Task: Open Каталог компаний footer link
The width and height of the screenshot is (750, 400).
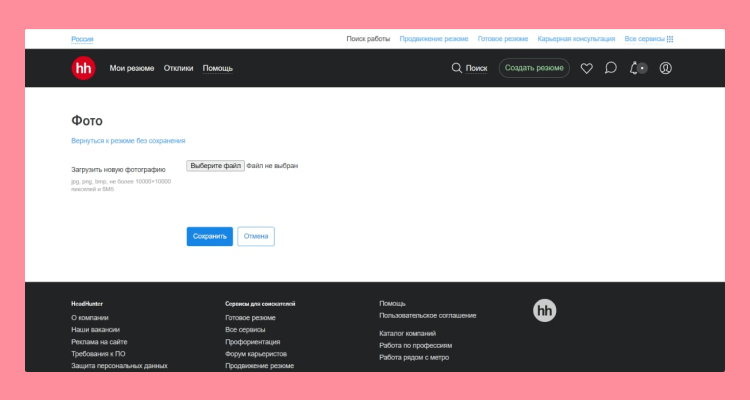Action: (407, 333)
